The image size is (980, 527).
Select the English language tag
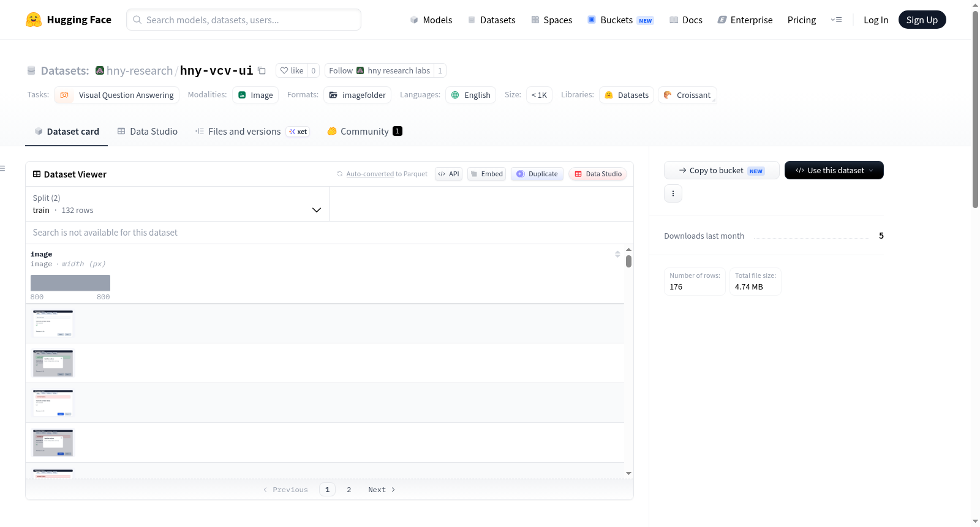click(x=471, y=95)
